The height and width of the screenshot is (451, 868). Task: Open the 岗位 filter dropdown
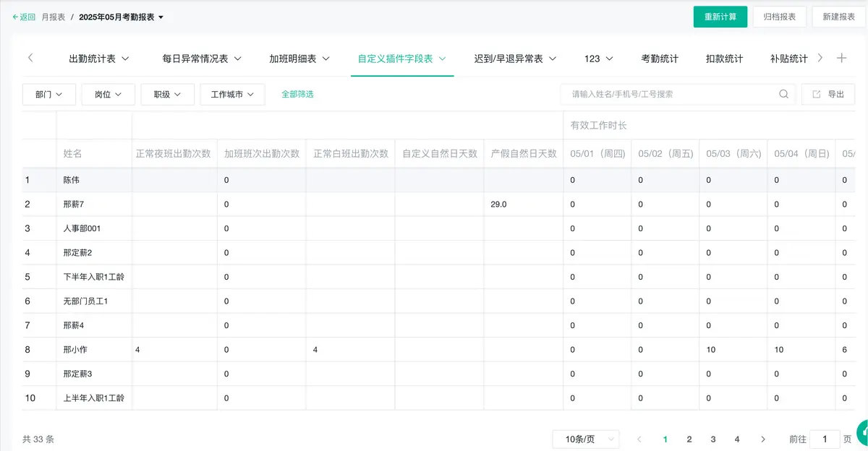pyautogui.click(x=109, y=94)
